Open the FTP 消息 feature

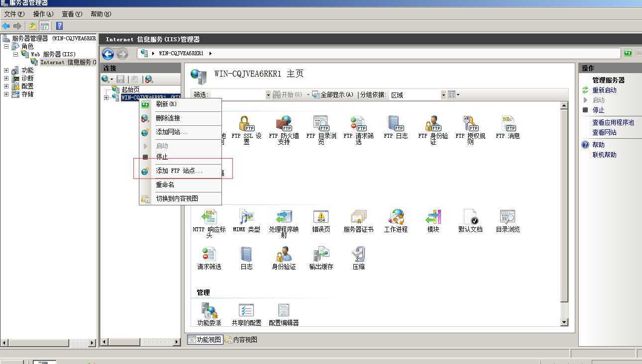tap(508, 127)
